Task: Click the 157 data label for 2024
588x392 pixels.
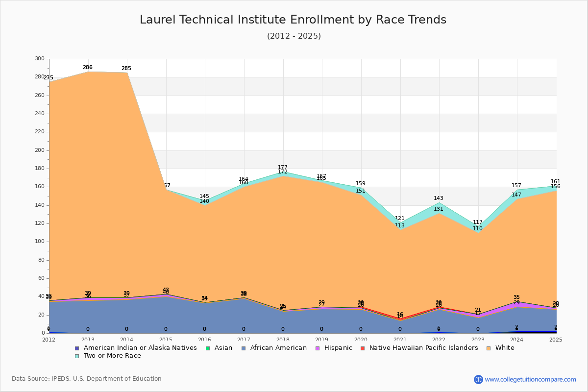Action: coord(516,186)
